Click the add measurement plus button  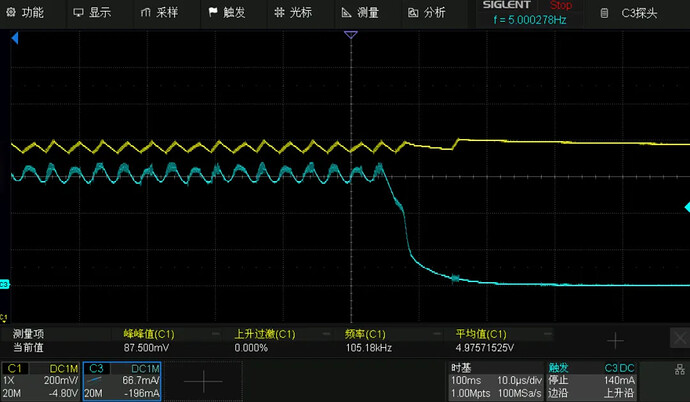tap(616, 341)
